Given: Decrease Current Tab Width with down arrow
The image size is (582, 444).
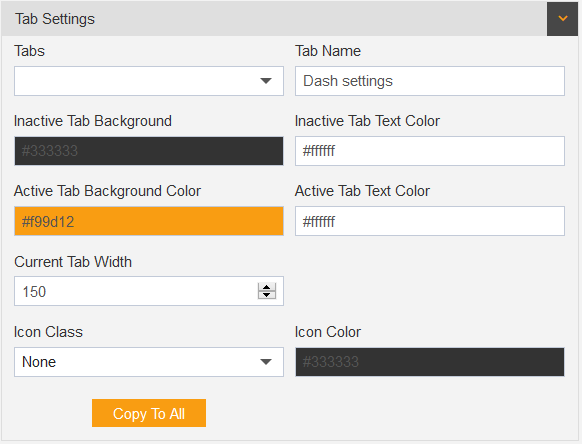Looking at the screenshot, I should pos(267,295).
